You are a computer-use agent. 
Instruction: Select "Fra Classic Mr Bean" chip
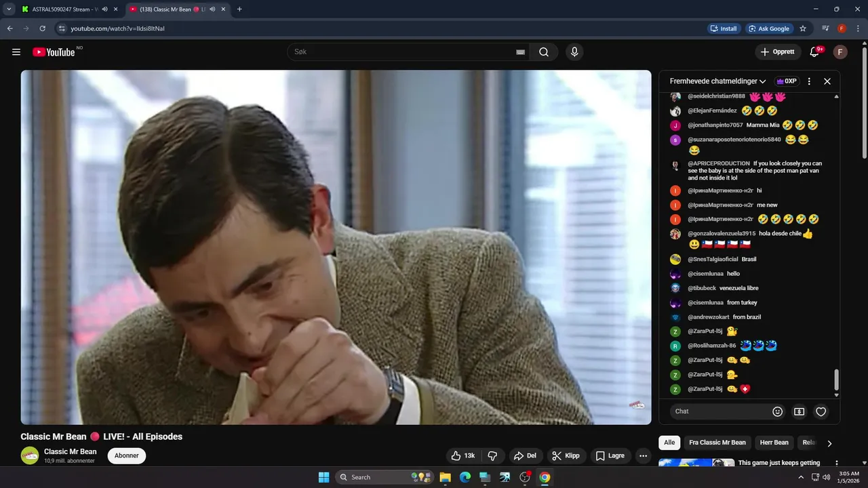tap(717, 443)
